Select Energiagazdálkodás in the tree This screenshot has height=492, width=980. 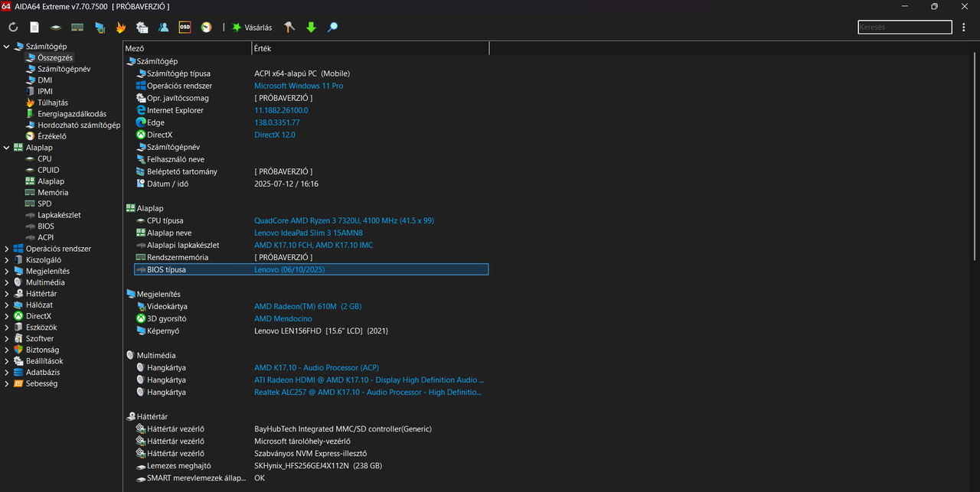pyautogui.click(x=72, y=114)
